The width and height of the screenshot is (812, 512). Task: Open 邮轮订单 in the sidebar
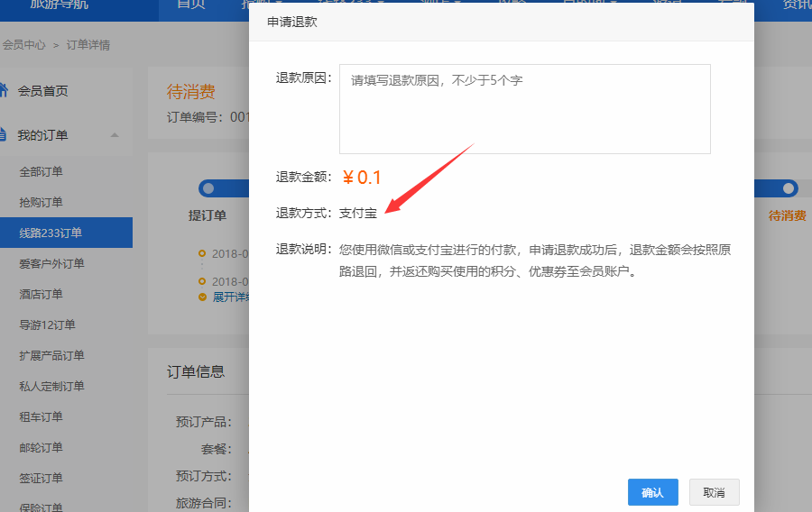42,448
